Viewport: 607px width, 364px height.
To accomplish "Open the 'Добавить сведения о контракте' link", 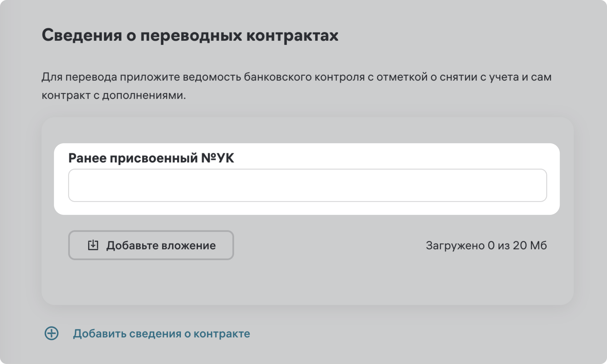I will (161, 334).
